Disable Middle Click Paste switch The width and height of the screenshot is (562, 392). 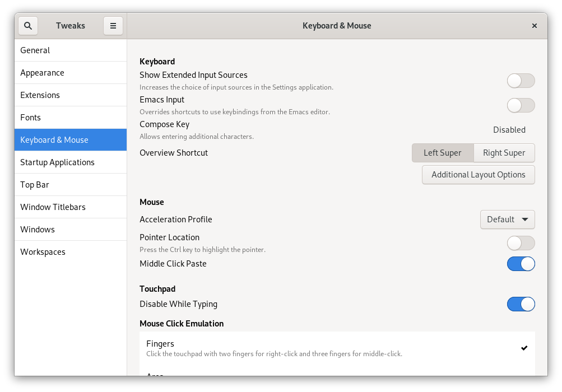521,264
